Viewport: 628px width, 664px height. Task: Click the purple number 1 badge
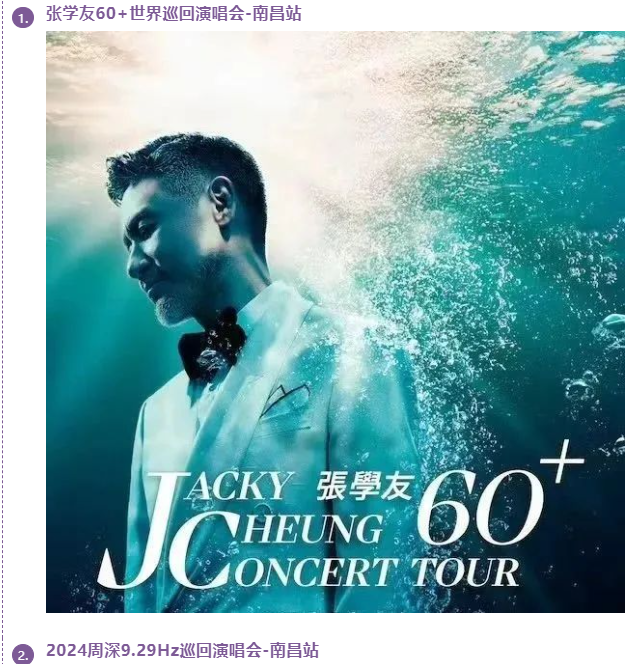pos(23,18)
